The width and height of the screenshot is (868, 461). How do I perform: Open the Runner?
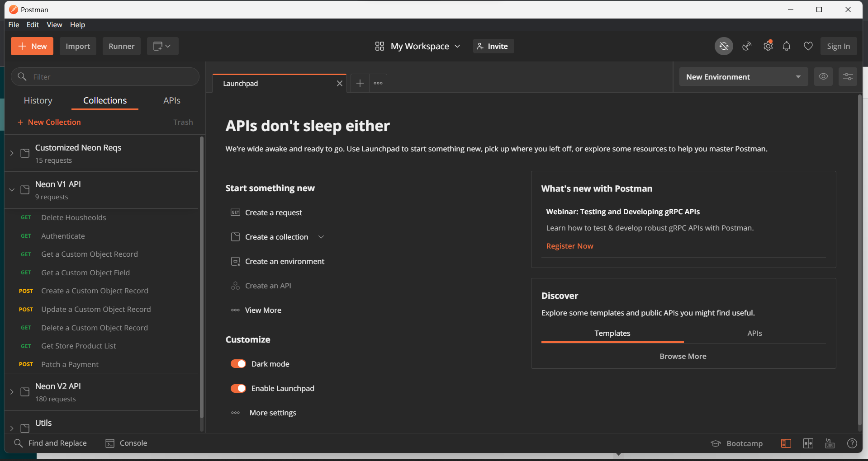tap(122, 46)
